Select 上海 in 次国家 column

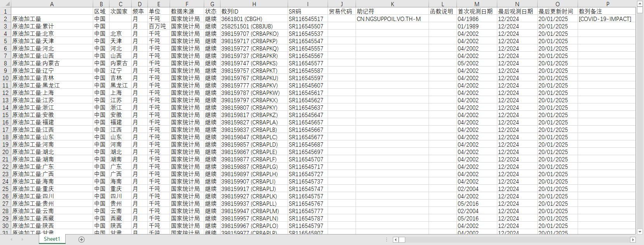point(120,93)
